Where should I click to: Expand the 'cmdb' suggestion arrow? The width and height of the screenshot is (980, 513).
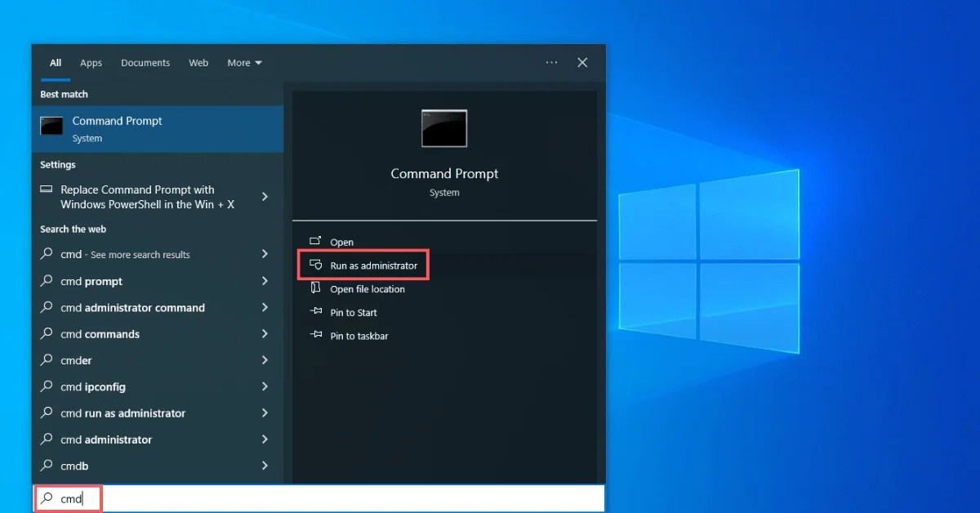[265, 466]
